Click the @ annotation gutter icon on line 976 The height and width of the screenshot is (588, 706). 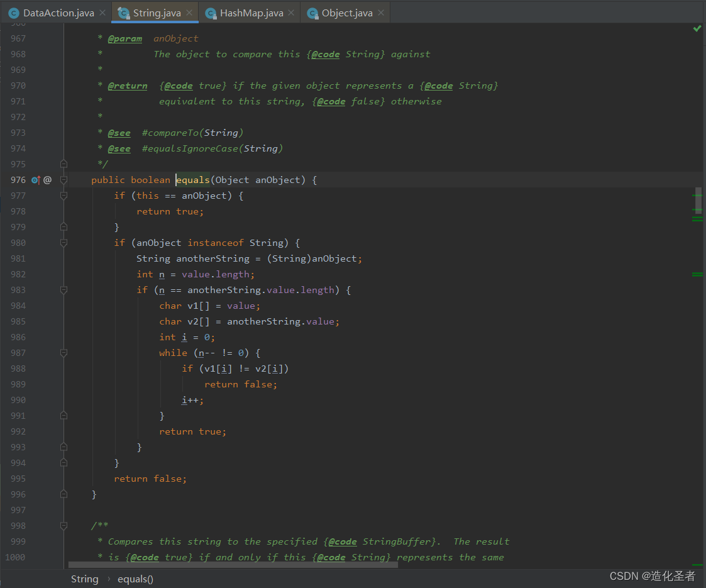(47, 180)
